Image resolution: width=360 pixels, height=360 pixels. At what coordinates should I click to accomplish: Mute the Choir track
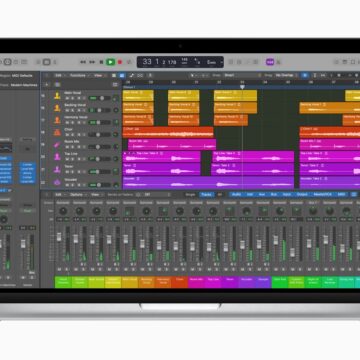point(67,135)
